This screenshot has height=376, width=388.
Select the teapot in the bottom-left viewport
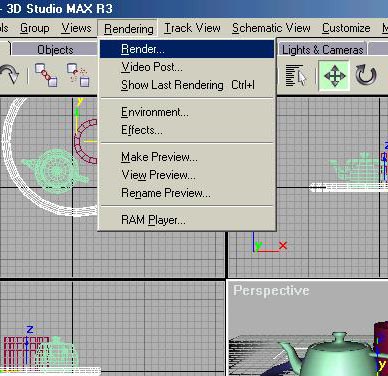pos(58,353)
